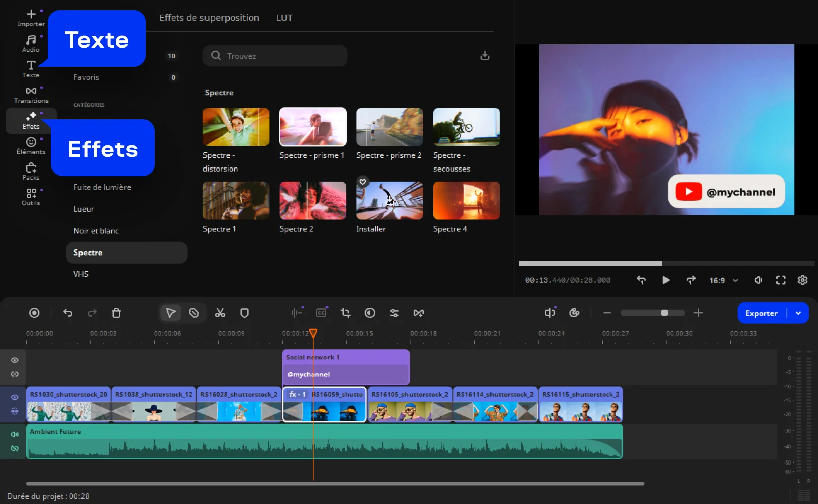The width and height of the screenshot is (818, 504).
Task: Select the VHS category
Action: 81,274
